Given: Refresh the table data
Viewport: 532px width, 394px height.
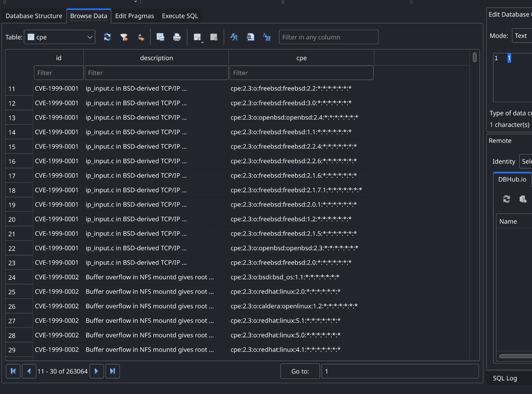Looking at the screenshot, I should pyautogui.click(x=107, y=37).
